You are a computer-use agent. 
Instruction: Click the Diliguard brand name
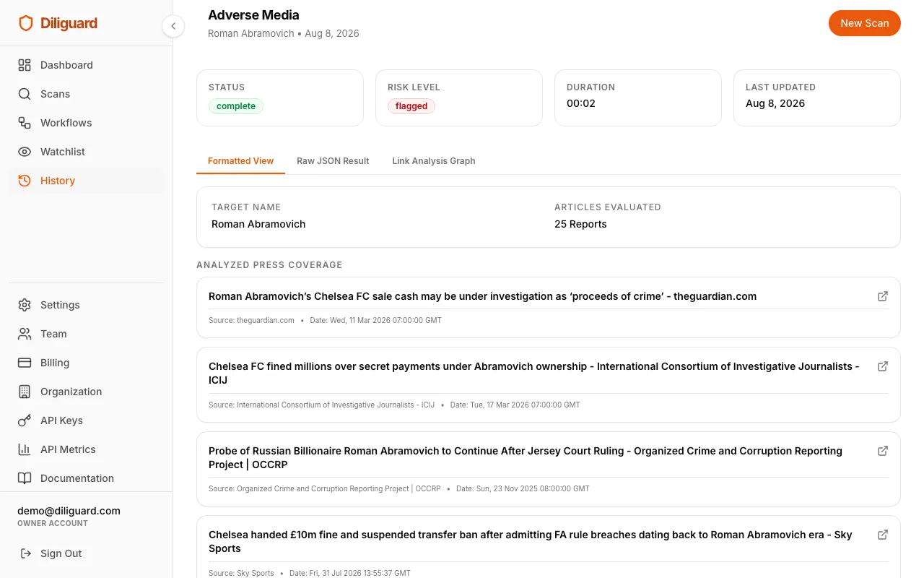coord(69,23)
